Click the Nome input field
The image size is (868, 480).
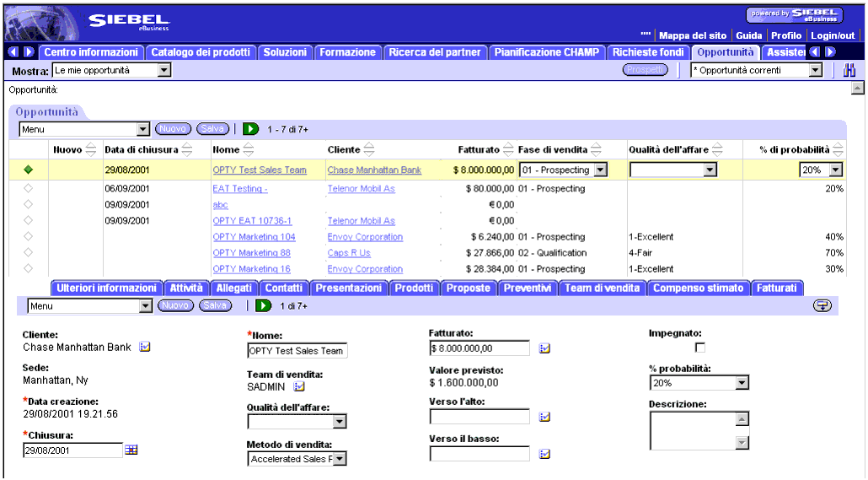click(297, 351)
